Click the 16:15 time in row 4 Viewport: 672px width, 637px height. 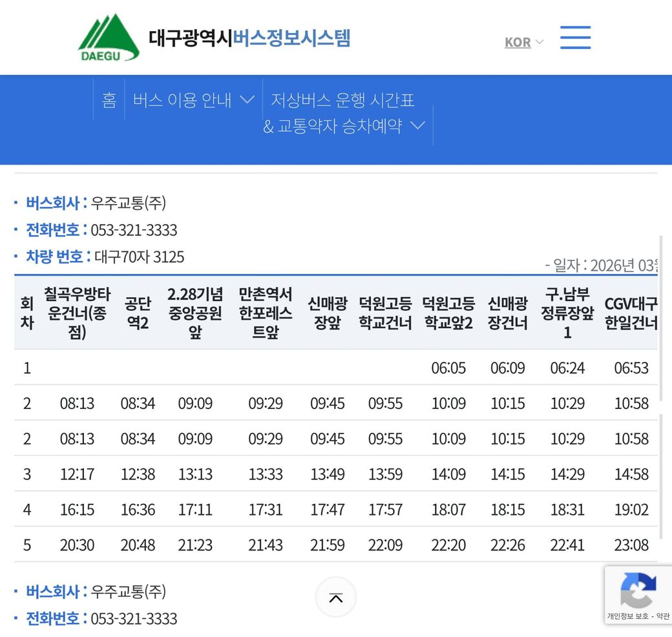[x=77, y=510]
